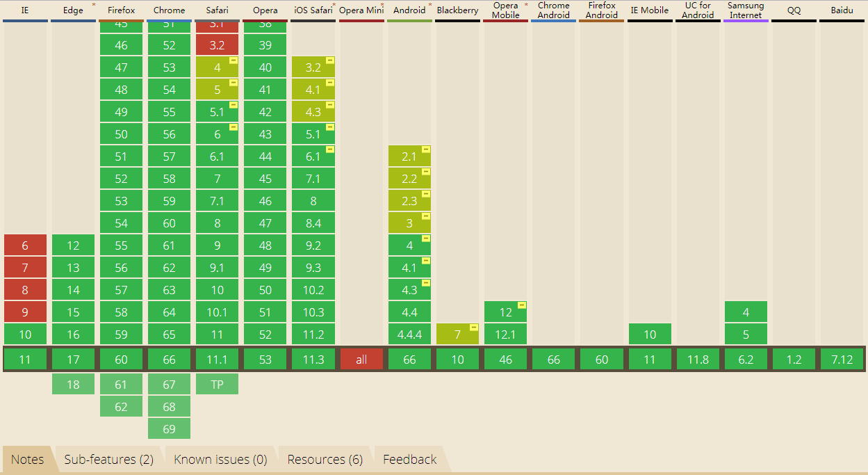Image resolution: width=868 pixels, height=475 pixels.
Task: Select the Blackberry column header
Action: point(458,10)
